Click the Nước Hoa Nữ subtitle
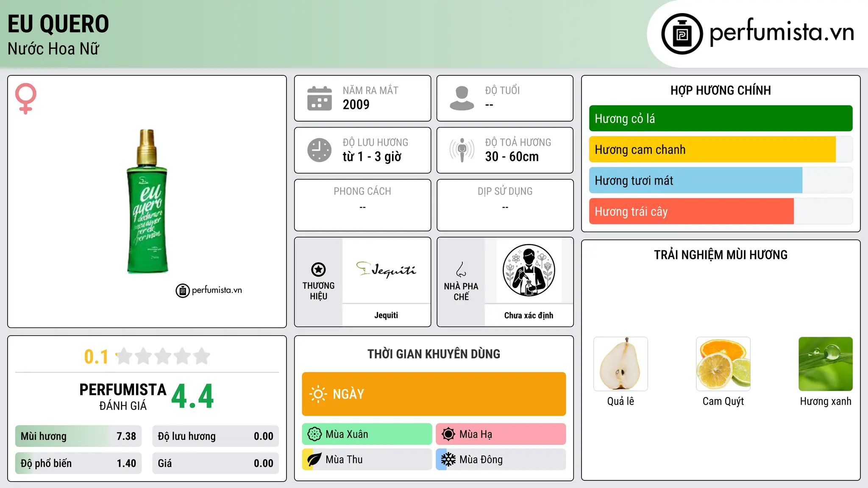The image size is (868, 488). coord(53,49)
